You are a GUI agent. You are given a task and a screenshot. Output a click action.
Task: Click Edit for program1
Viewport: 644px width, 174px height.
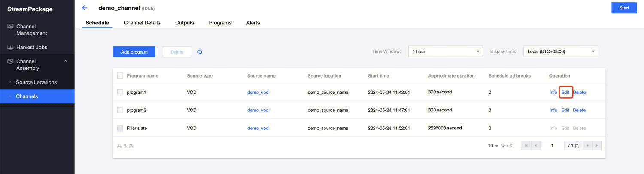565,92
